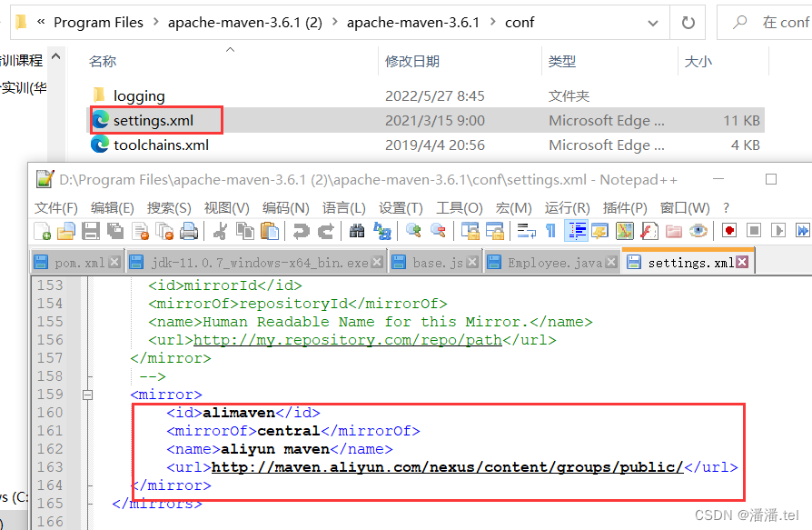
Task: Toggle word wrap toolbar icon
Action: [x=526, y=231]
